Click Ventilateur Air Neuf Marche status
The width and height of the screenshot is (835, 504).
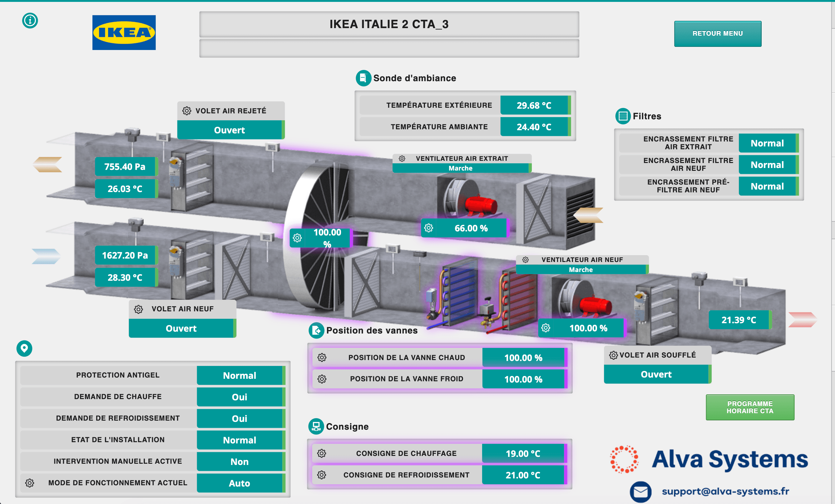tap(582, 269)
